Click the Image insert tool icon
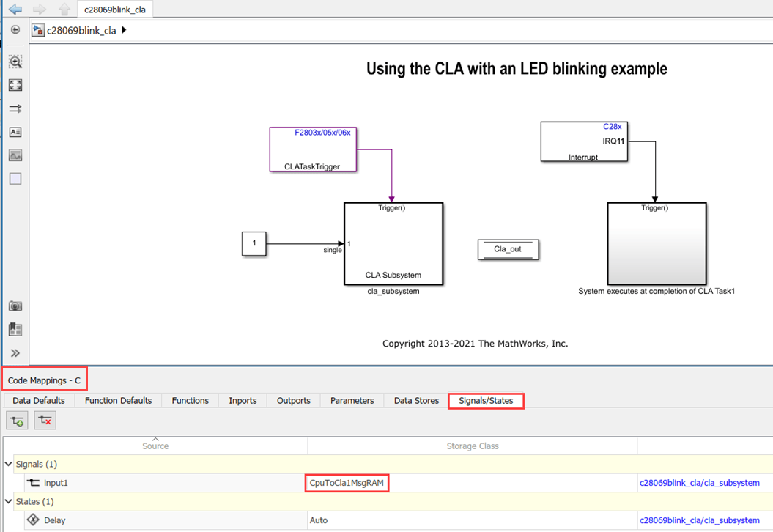The image size is (773, 532). [x=15, y=155]
